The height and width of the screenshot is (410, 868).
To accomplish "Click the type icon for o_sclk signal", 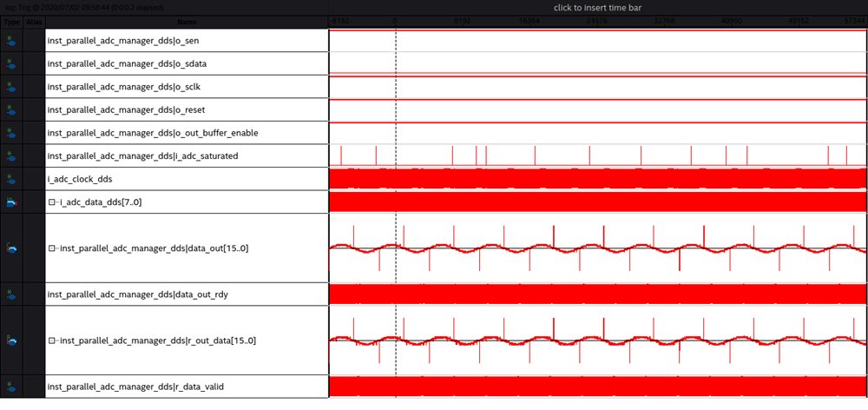I will coord(11,87).
